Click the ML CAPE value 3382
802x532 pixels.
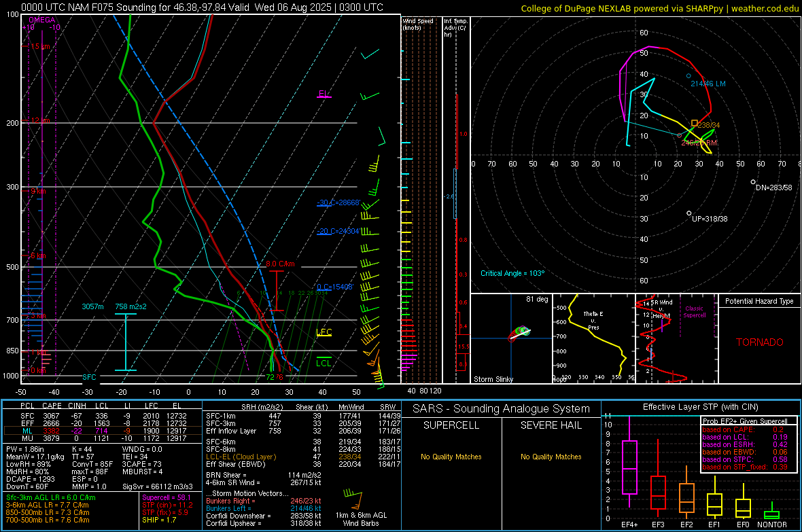pos(51,431)
